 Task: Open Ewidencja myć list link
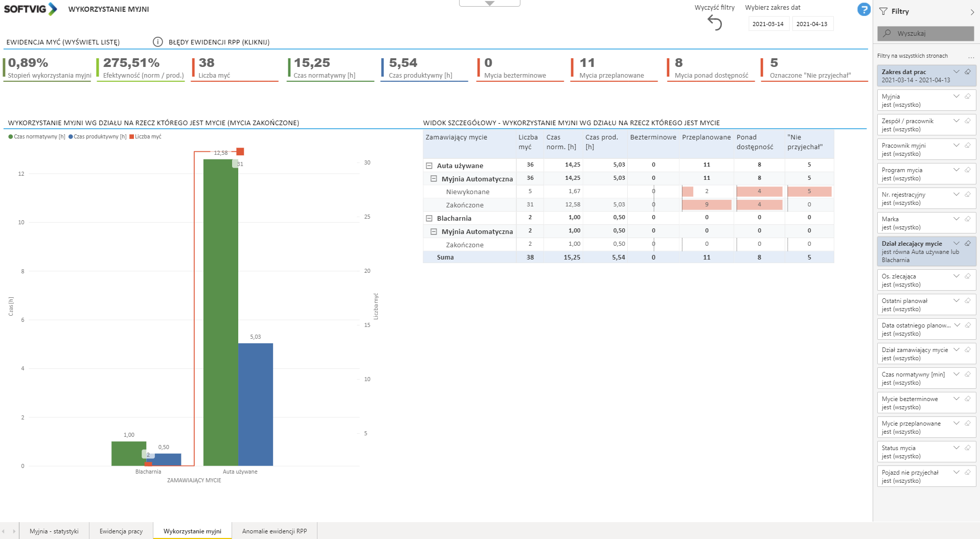click(63, 42)
